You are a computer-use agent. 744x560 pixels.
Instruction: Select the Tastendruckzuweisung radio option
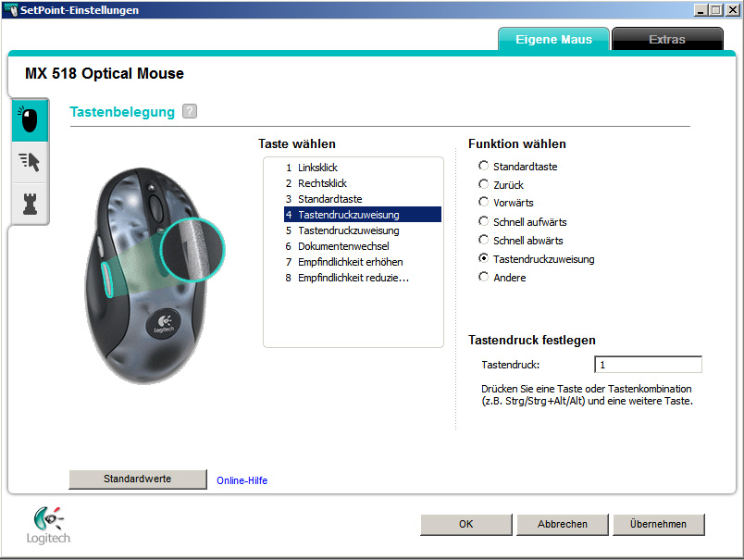pos(483,258)
